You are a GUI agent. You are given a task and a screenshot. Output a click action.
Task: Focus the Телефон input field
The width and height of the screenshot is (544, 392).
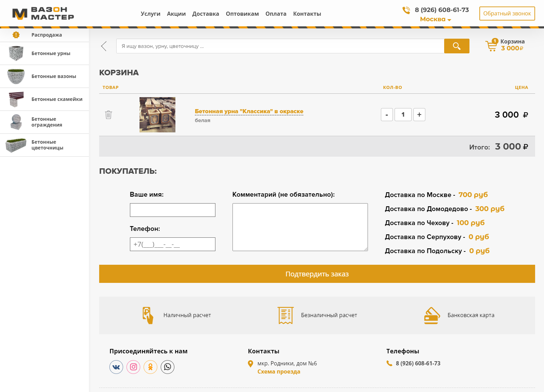(173, 244)
